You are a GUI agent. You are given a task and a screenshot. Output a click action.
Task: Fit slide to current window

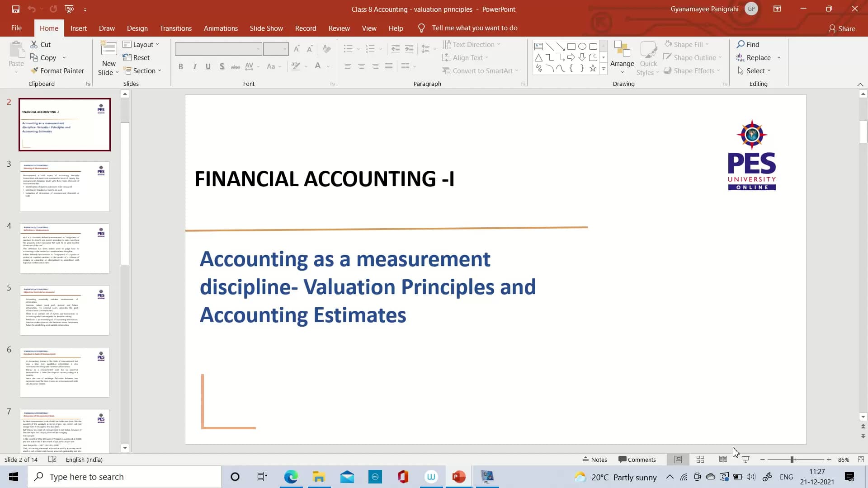point(861,460)
